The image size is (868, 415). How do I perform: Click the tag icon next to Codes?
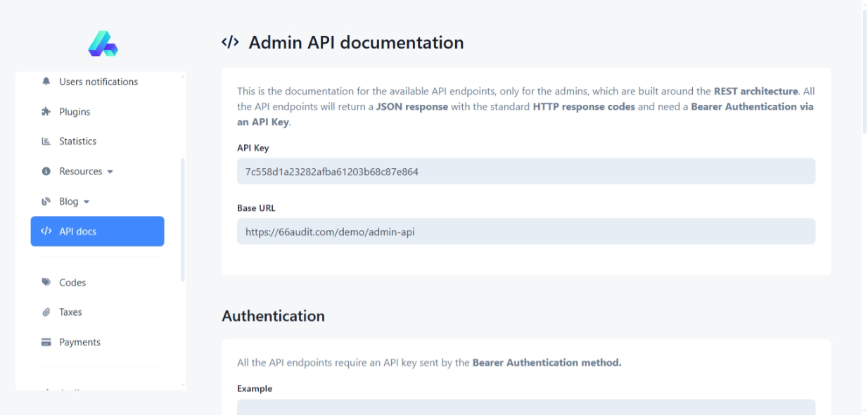click(x=46, y=283)
